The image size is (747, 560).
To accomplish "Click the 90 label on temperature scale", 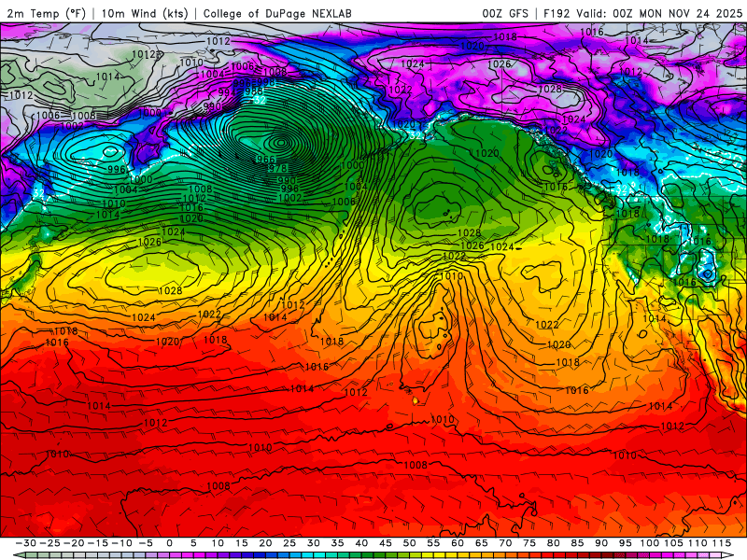I will (x=601, y=543).
